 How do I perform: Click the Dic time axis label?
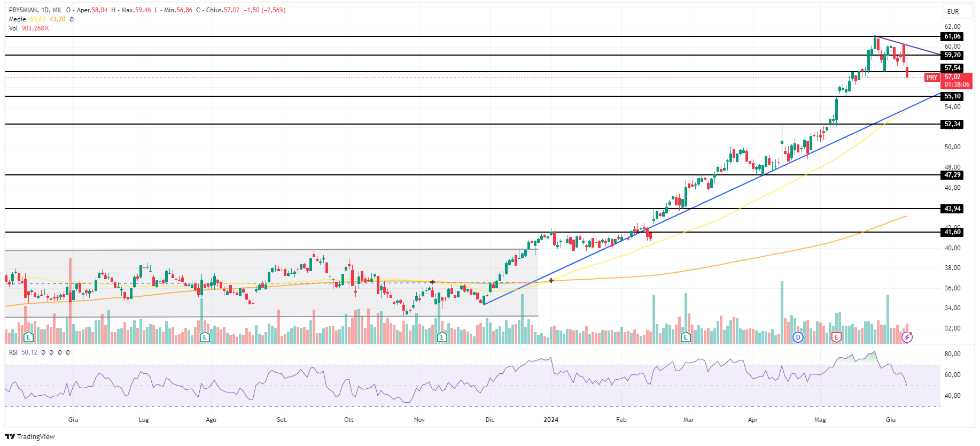coord(490,420)
